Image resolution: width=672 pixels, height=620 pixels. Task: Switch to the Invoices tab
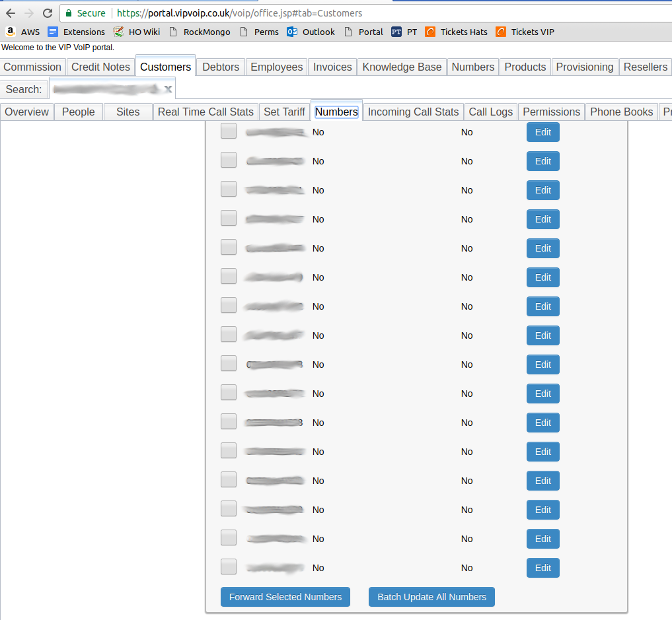click(x=332, y=67)
